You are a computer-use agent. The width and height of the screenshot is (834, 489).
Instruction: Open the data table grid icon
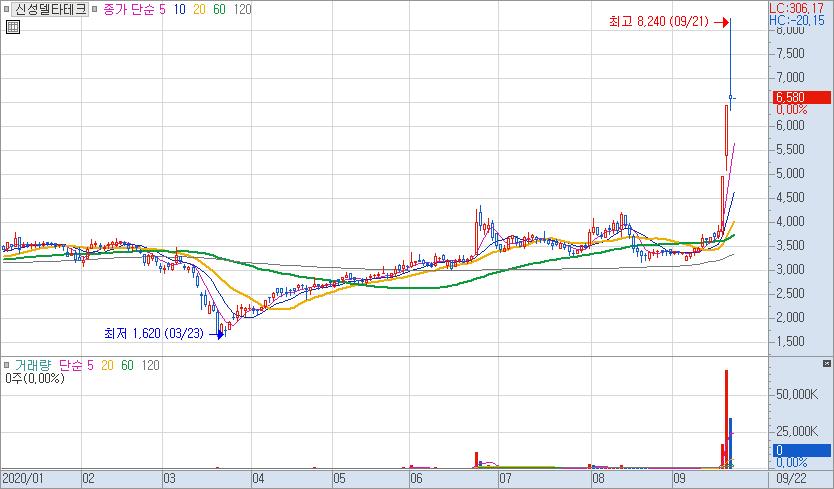pos(13,27)
